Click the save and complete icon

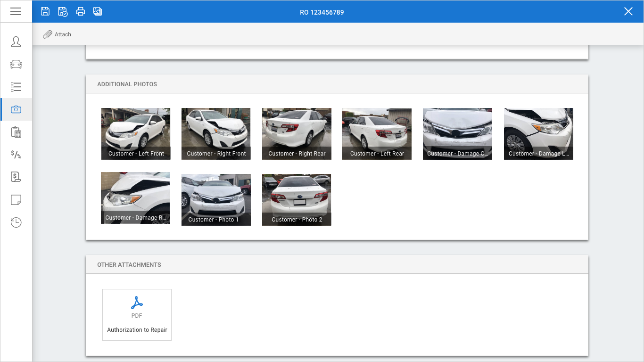point(63,11)
